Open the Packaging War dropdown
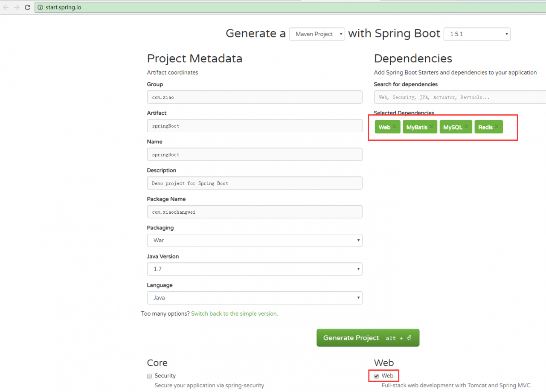 coord(255,240)
